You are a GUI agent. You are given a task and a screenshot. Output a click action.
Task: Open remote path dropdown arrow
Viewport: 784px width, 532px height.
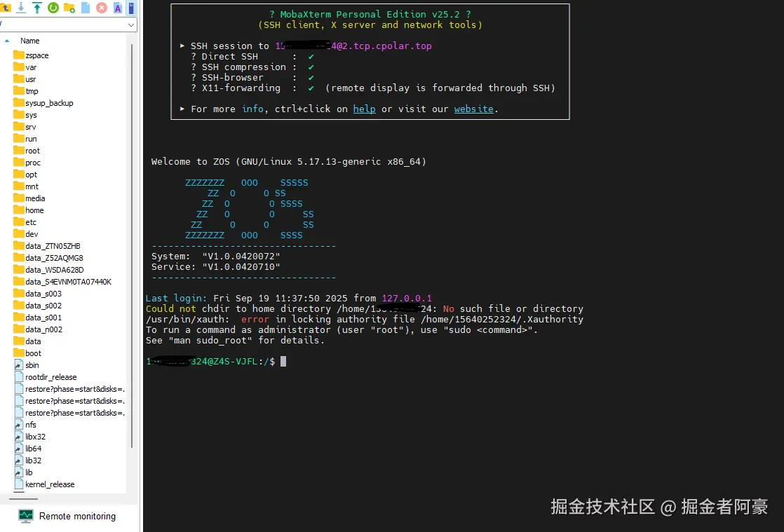pyautogui.click(x=131, y=25)
